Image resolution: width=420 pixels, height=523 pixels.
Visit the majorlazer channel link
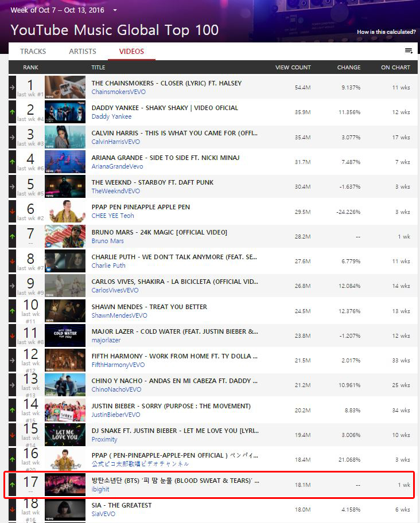click(x=106, y=340)
